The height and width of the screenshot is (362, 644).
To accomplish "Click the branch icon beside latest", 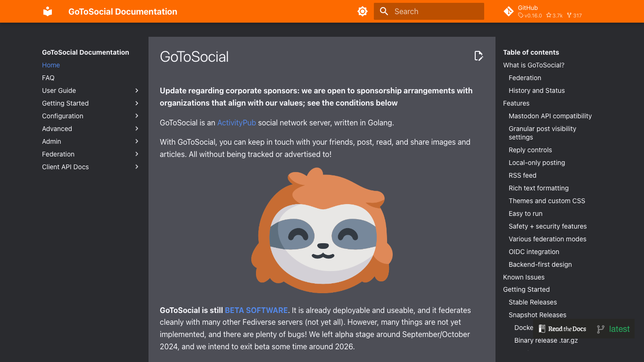I will tap(601, 329).
